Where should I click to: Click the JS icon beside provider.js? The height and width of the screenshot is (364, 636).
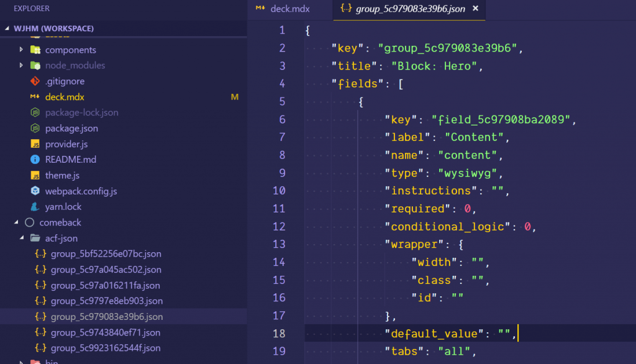[x=35, y=144]
